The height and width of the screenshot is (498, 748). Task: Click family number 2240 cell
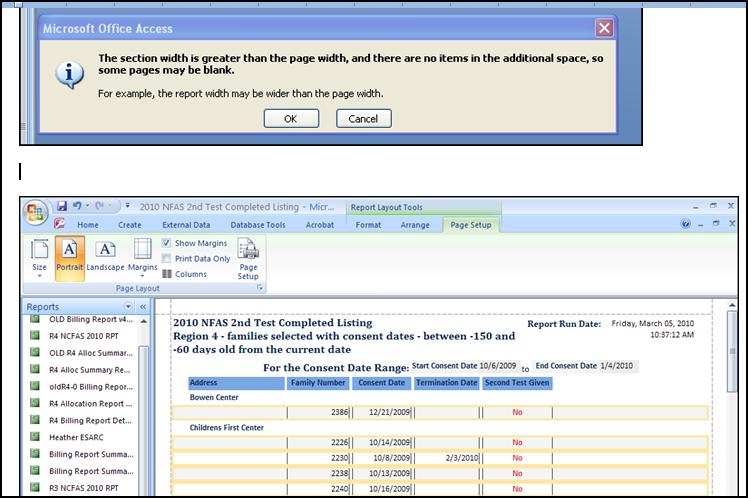click(319, 488)
